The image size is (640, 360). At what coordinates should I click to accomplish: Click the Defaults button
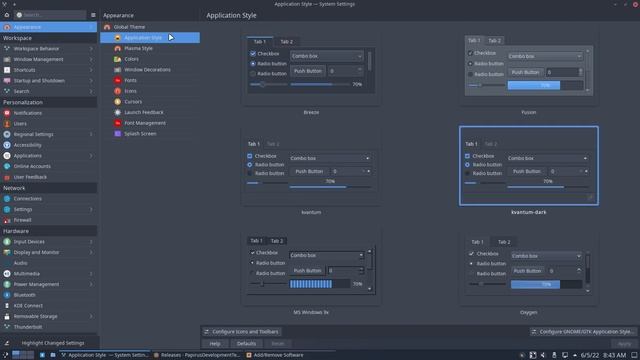(x=247, y=344)
